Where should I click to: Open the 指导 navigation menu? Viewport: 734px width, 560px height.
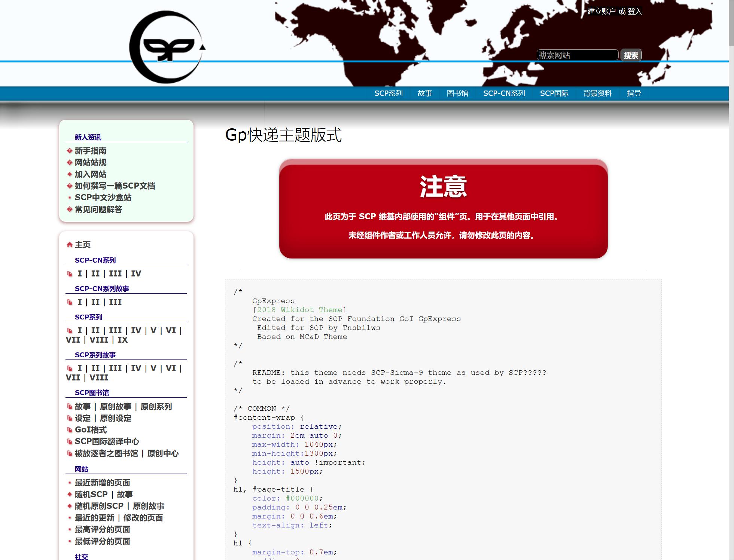click(634, 93)
